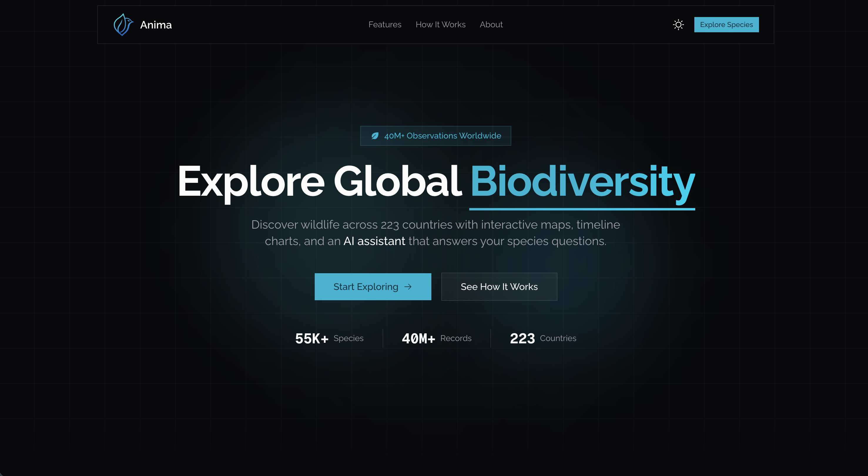Click the Anima bird logo icon
868x476 pixels.
[123, 25]
